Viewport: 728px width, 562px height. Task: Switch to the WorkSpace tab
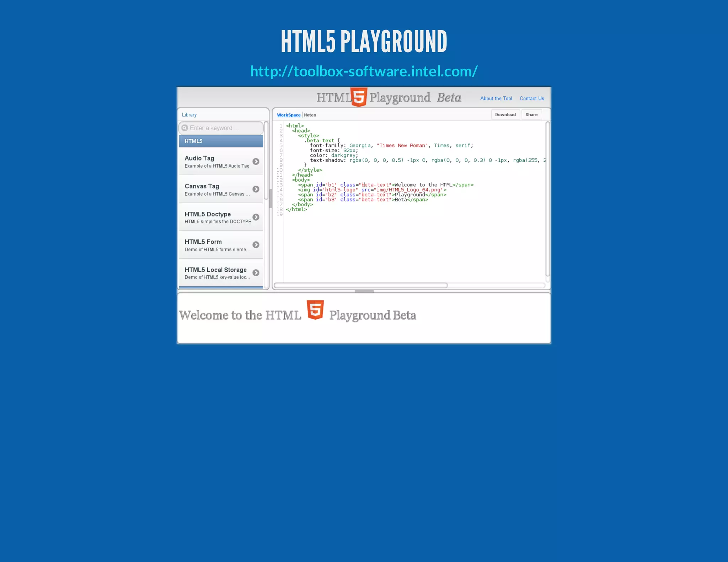[x=289, y=115]
